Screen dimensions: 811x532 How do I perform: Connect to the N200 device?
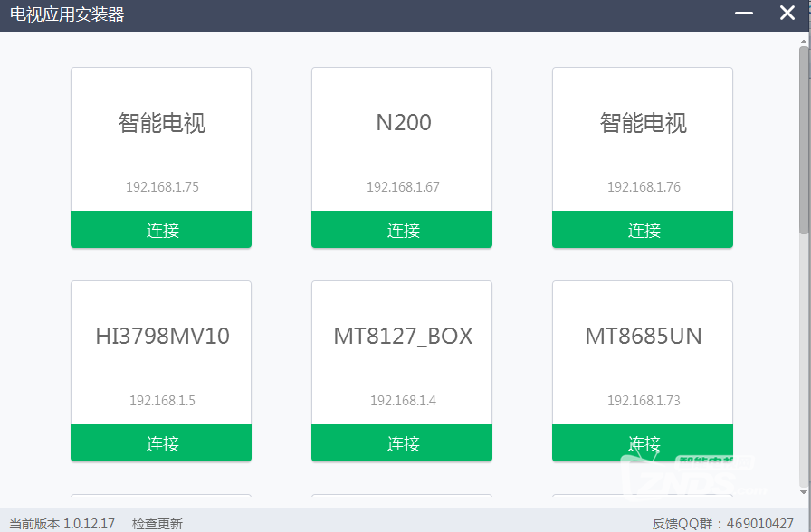[x=401, y=229]
